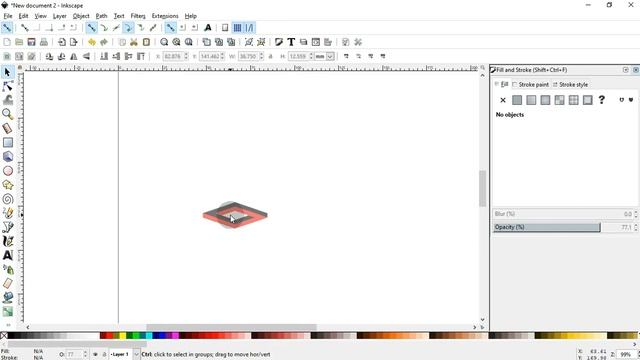Open the Extensions menu

[x=165, y=16]
